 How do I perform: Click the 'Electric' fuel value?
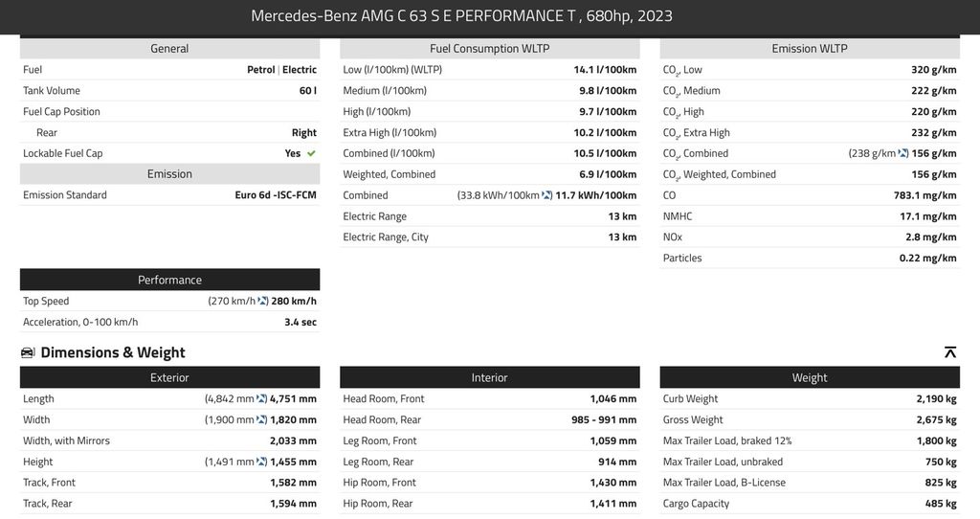[x=300, y=69]
